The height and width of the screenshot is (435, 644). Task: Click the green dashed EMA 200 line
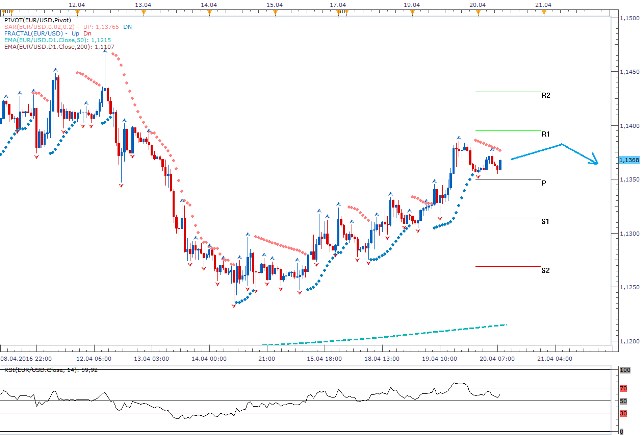pyautogui.click(x=400, y=335)
